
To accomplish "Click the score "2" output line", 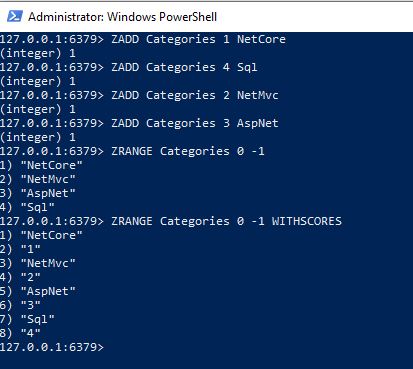I will [x=20, y=277].
